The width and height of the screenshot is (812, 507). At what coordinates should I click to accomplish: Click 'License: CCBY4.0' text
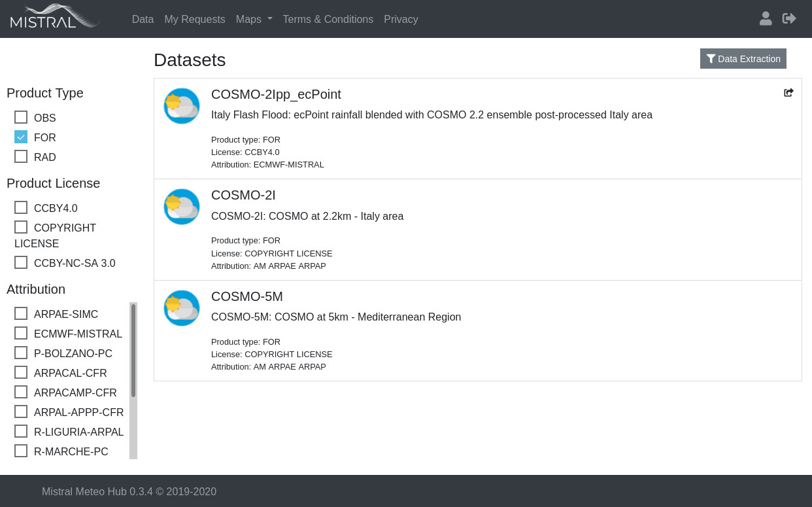click(x=245, y=152)
